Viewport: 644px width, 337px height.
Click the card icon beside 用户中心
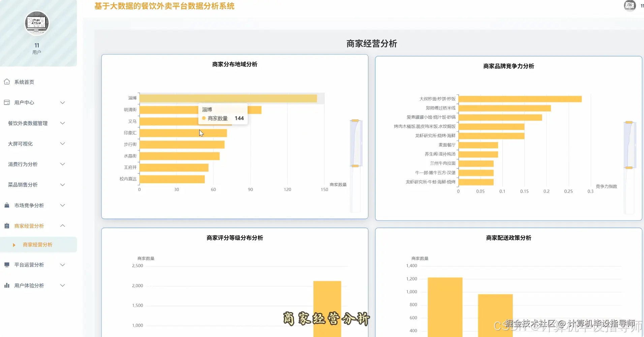tap(7, 102)
